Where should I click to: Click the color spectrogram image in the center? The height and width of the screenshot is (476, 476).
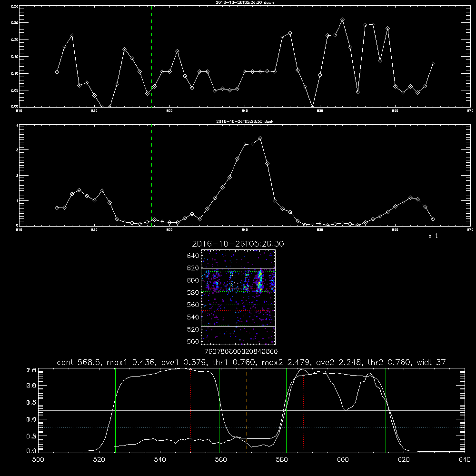click(238, 297)
